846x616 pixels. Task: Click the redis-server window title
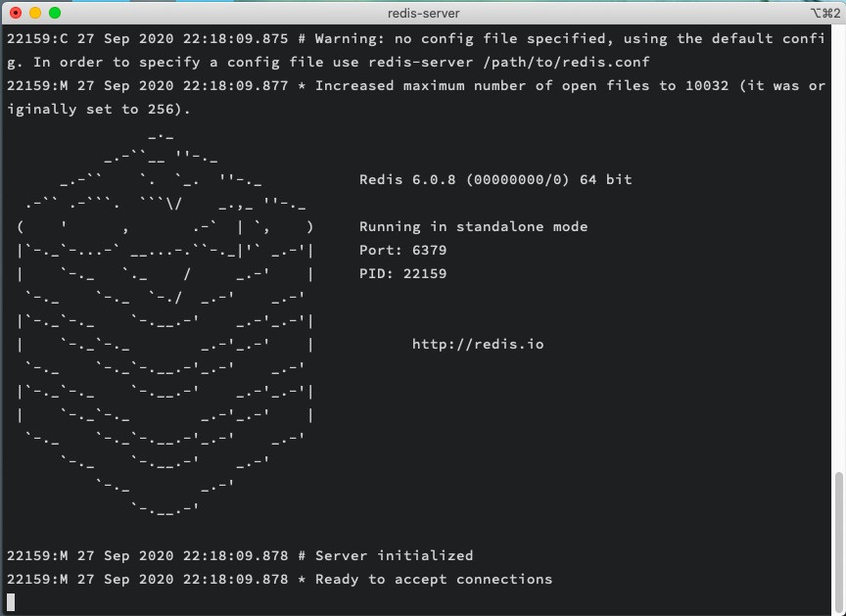[x=424, y=14]
